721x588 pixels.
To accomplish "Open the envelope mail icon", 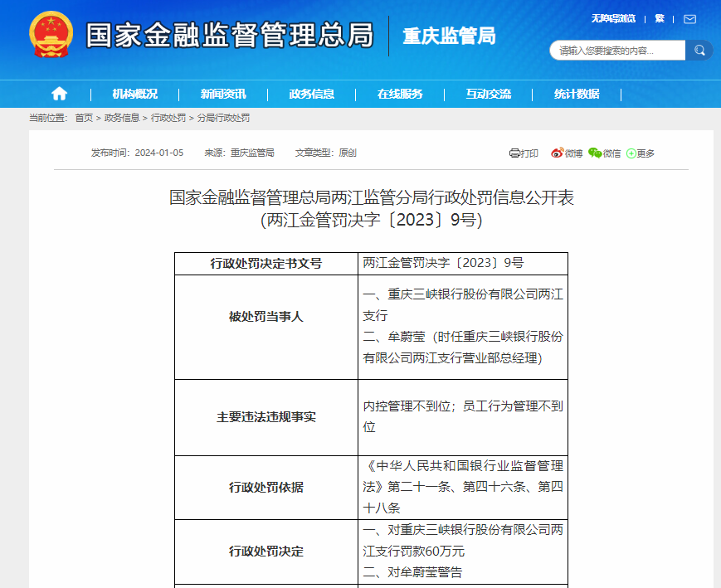I will coord(689,19).
